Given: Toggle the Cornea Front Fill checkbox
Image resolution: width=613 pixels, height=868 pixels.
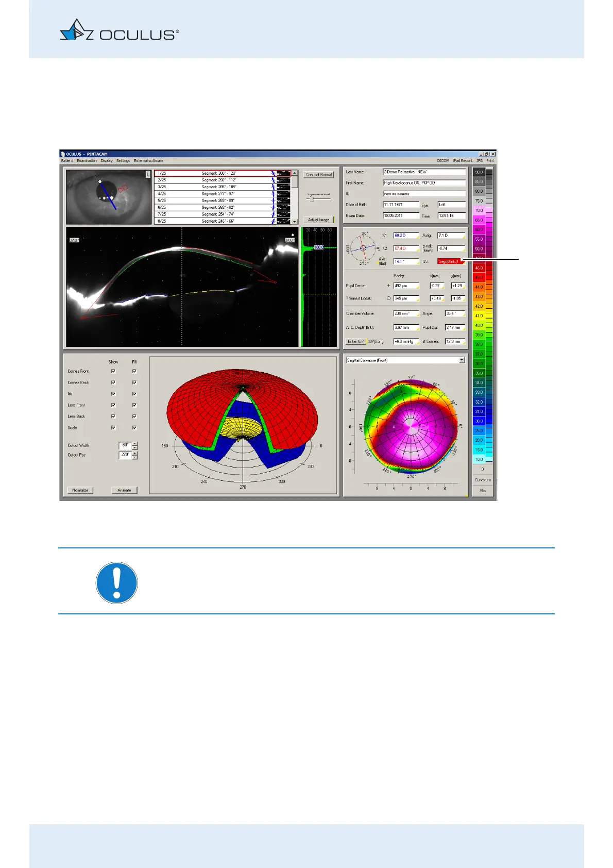Looking at the screenshot, I should (134, 371).
